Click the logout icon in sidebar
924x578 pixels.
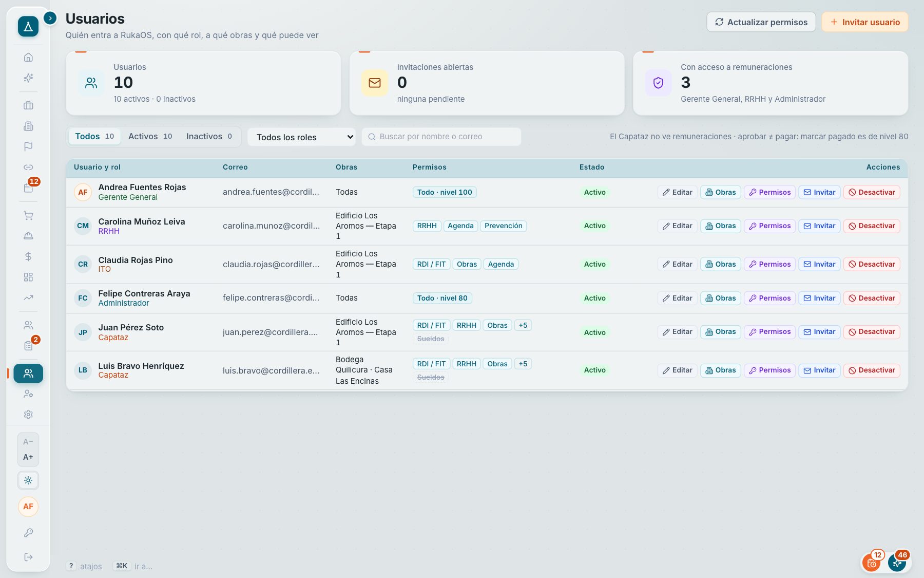pyautogui.click(x=28, y=557)
